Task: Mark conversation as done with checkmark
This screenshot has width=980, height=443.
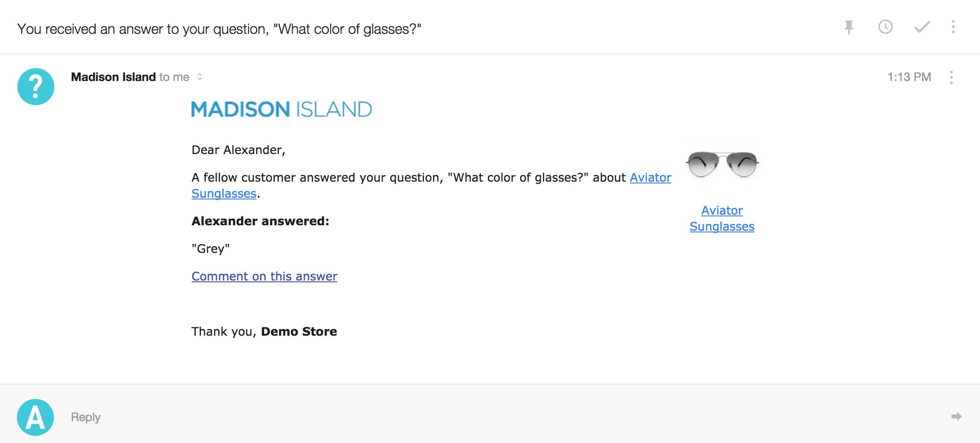Action: click(x=922, y=27)
